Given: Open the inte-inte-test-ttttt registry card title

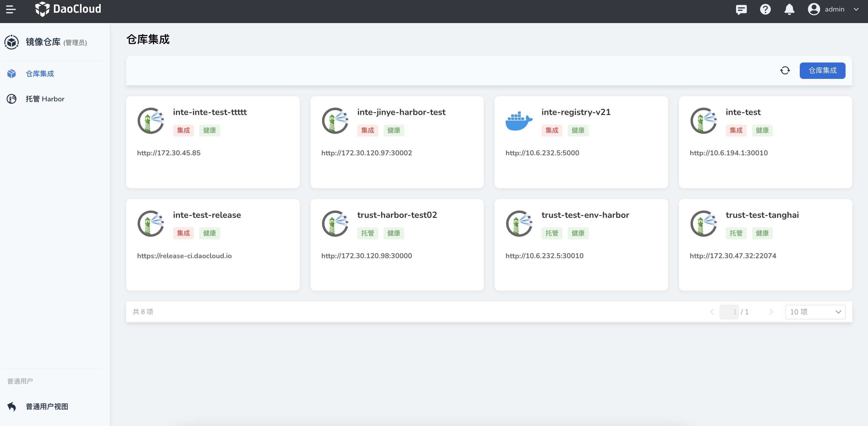Looking at the screenshot, I should 210,112.
